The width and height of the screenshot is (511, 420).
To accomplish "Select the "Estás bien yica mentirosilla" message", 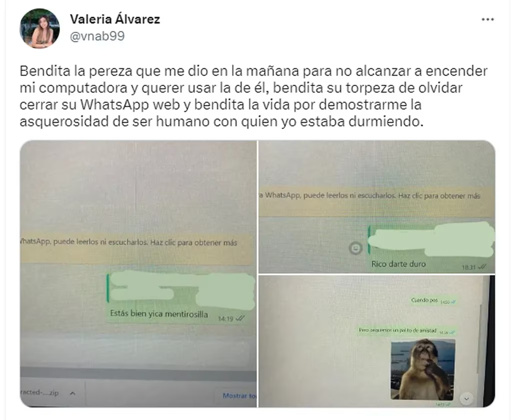I will tap(158, 315).
